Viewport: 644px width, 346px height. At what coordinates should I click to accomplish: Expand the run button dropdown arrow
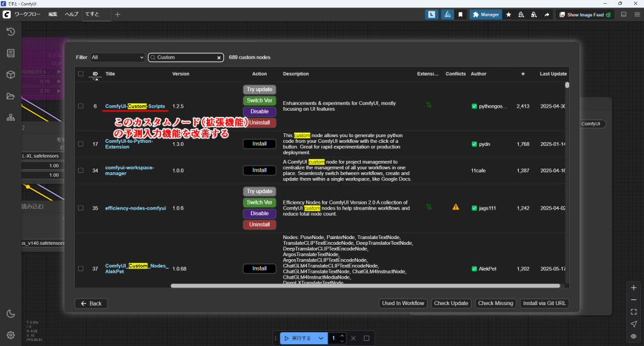321,338
